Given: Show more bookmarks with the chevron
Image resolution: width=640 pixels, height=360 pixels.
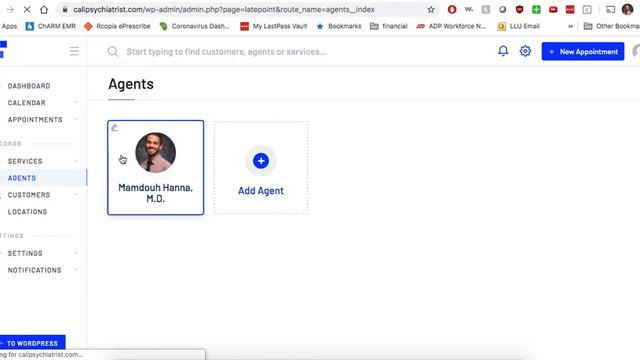Looking at the screenshot, I should pyautogui.click(x=570, y=26).
